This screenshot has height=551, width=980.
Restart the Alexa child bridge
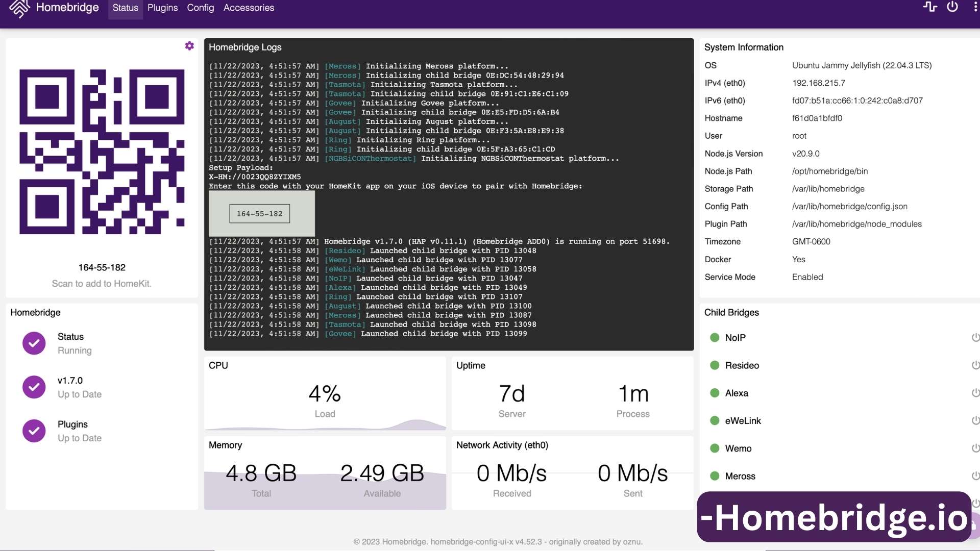click(x=976, y=393)
